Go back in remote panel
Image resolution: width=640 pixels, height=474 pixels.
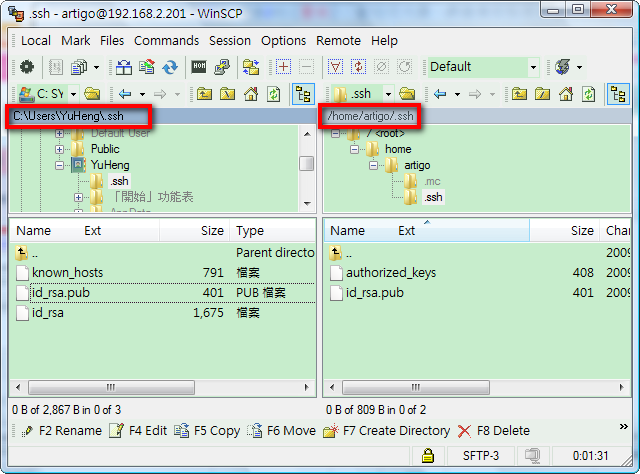coord(440,94)
